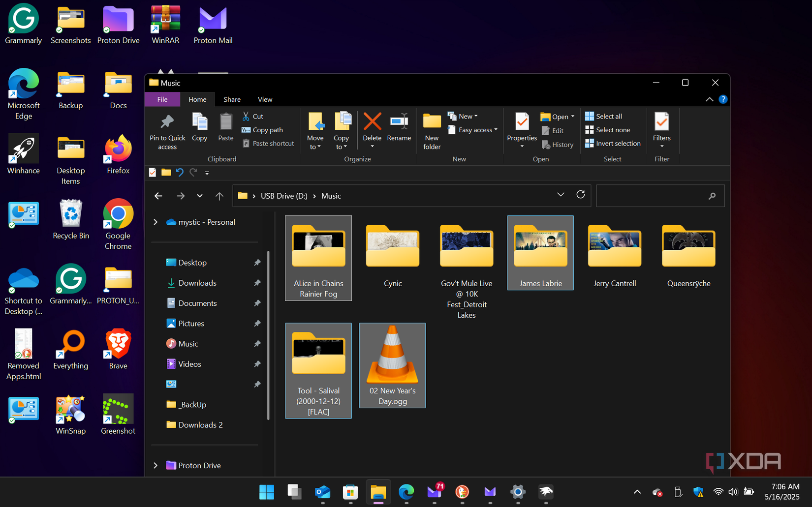Click the Windows Start button
812x507 pixels.
(x=267, y=492)
